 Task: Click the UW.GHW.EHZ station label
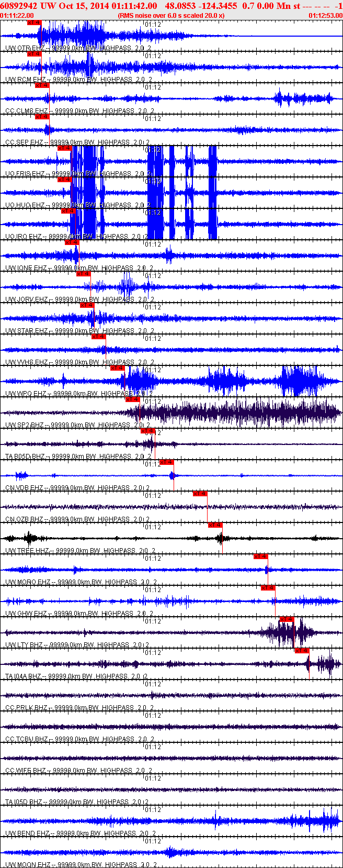coord(26,614)
